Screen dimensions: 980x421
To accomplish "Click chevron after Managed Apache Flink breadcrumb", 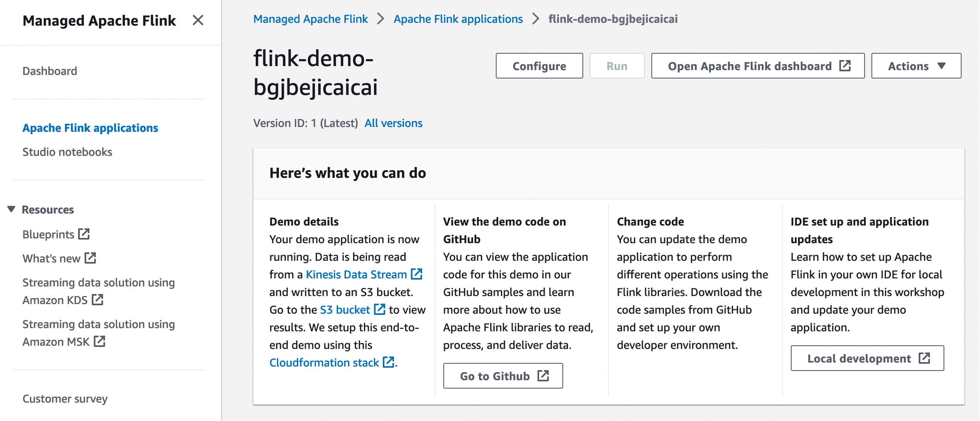I will 381,19.
